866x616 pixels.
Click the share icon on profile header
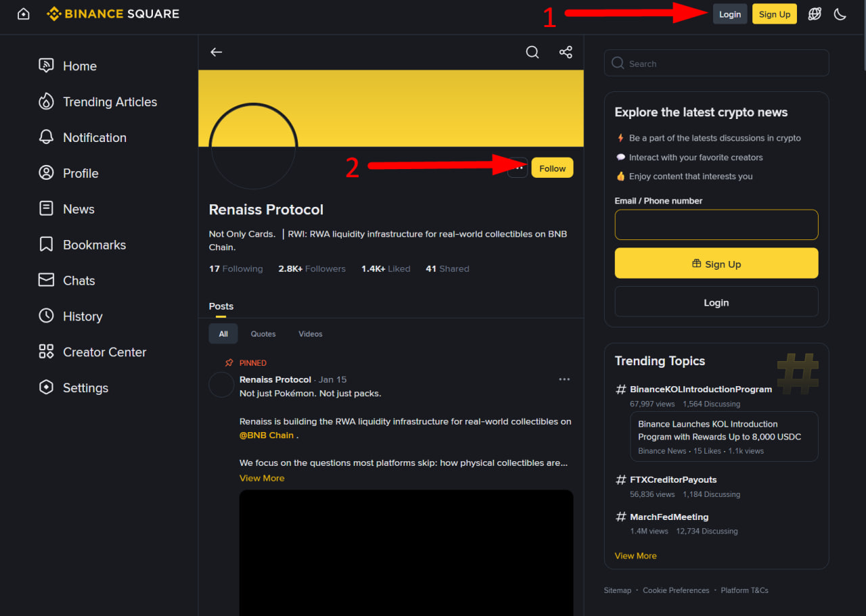[x=566, y=52]
